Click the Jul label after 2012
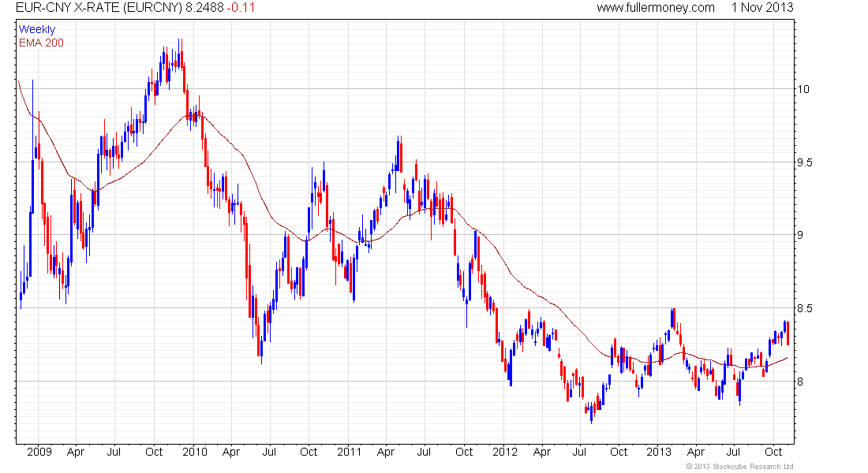Image resolution: width=868 pixels, height=473 pixels. point(579,452)
